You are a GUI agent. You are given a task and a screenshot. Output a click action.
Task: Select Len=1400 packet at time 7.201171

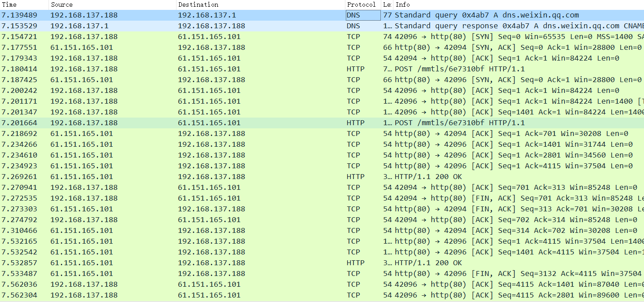(322, 101)
